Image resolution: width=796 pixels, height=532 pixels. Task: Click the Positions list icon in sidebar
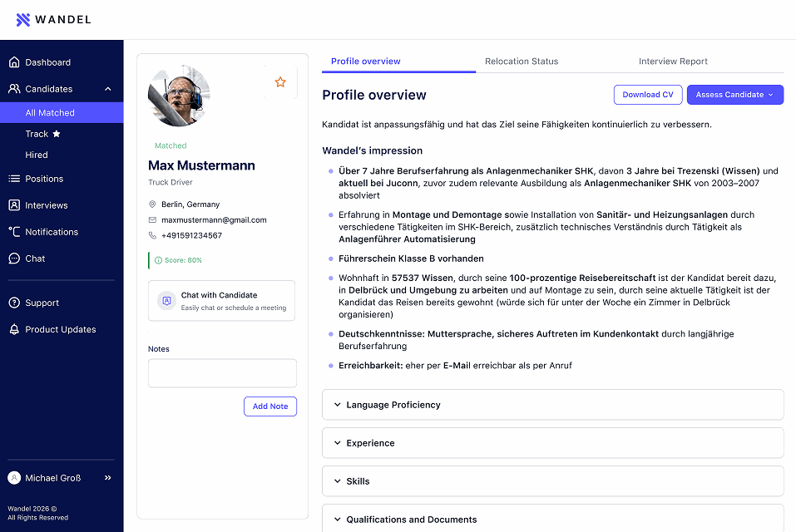tap(14, 179)
